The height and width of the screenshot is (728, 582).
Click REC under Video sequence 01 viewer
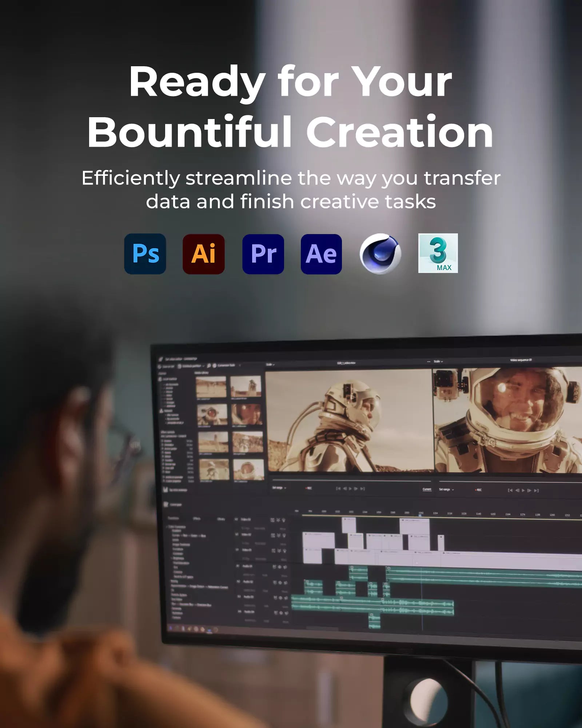(478, 490)
